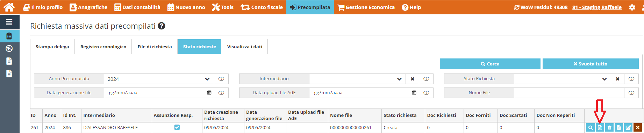644x133 pixels.
Task: Click the code file icon in row 261
Action: point(600,128)
